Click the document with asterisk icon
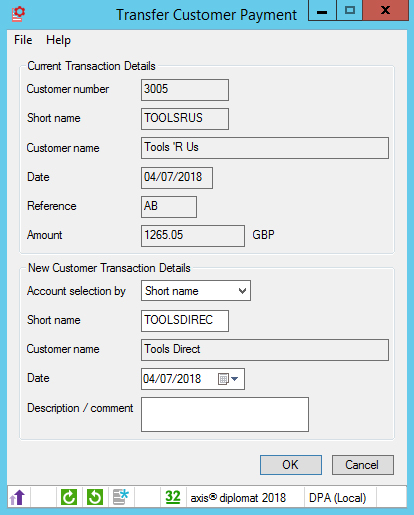Image resolution: width=414 pixels, height=515 pixels. tap(121, 497)
